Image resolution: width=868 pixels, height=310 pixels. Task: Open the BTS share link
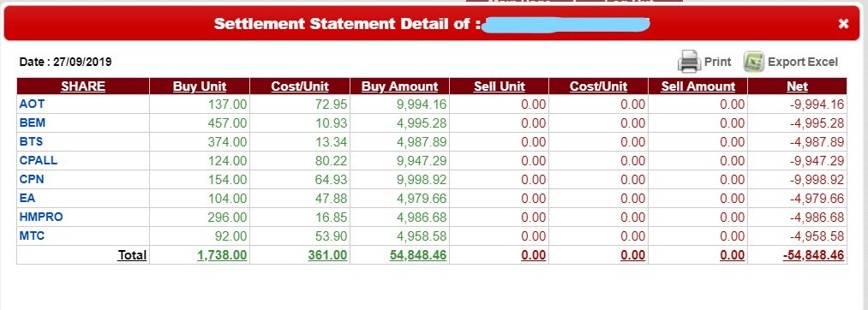(31, 141)
